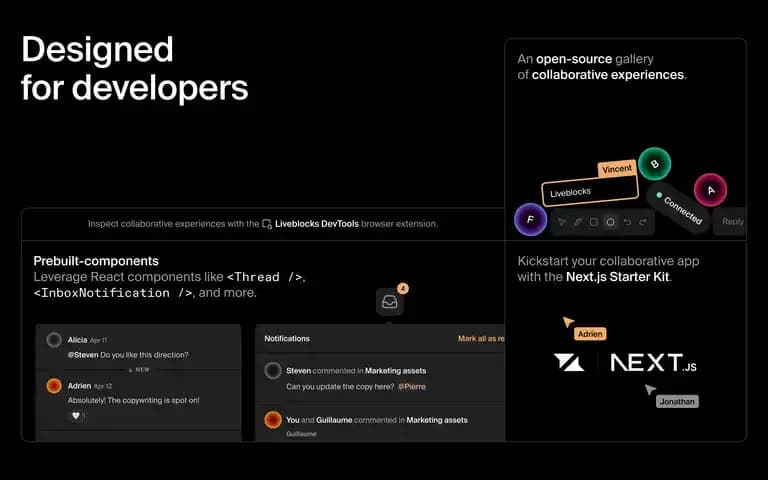The width and height of the screenshot is (768, 480).
Task: Click the Notifications panel heading
Action: point(287,338)
